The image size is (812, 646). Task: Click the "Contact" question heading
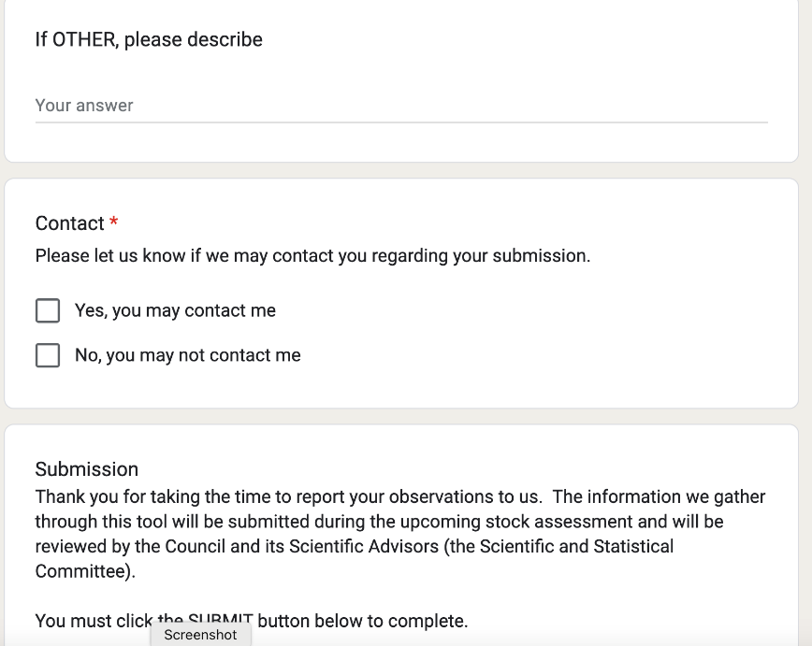point(69,223)
